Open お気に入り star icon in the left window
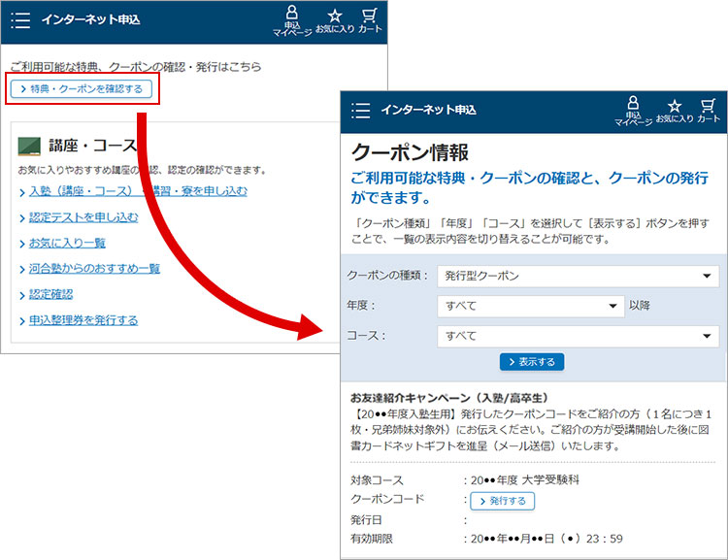728x560 pixels. (x=335, y=21)
